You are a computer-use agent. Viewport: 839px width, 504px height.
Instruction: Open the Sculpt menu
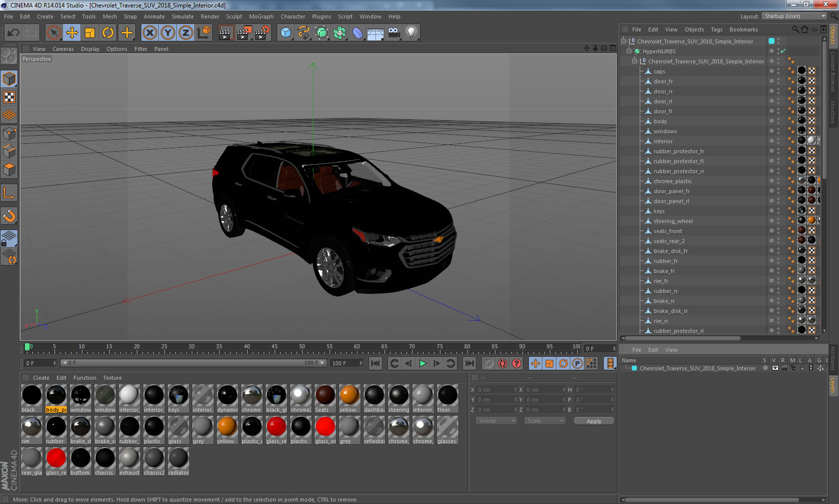click(x=234, y=16)
